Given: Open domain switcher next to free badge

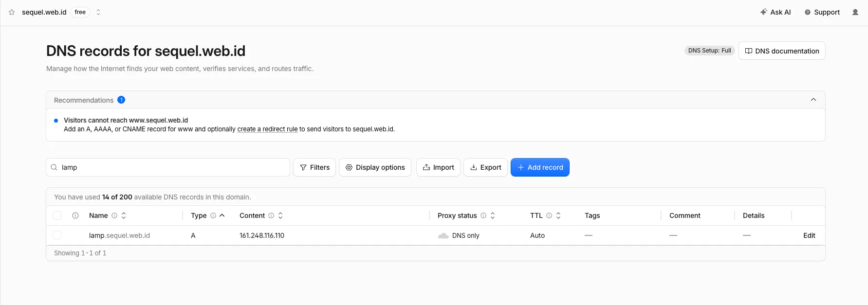Looking at the screenshot, I should point(98,12).
